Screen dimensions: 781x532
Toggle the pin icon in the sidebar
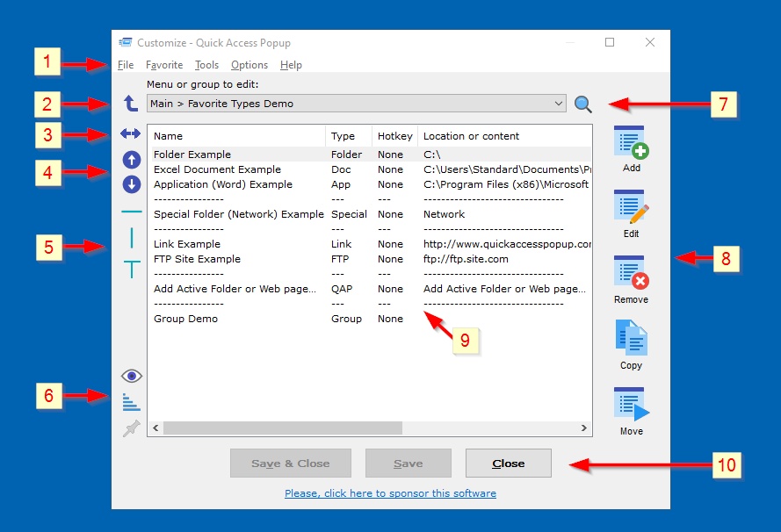(x=131, y=428)
